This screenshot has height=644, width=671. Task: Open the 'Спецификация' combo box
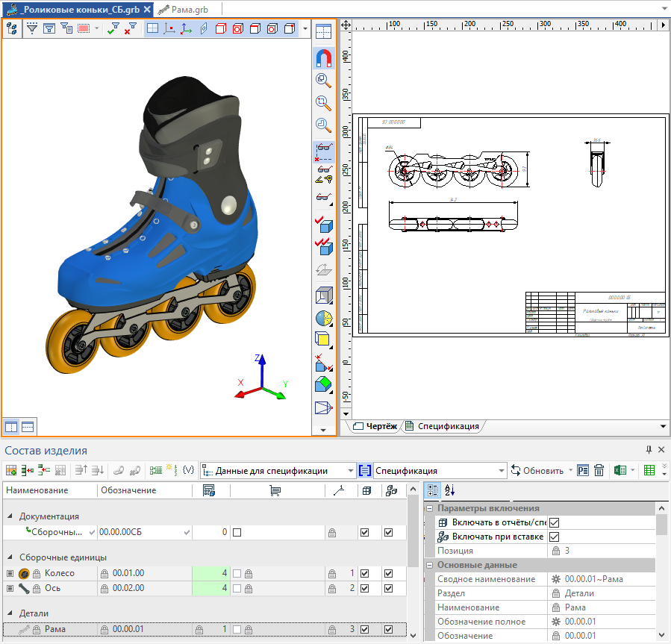pos(439,471)
